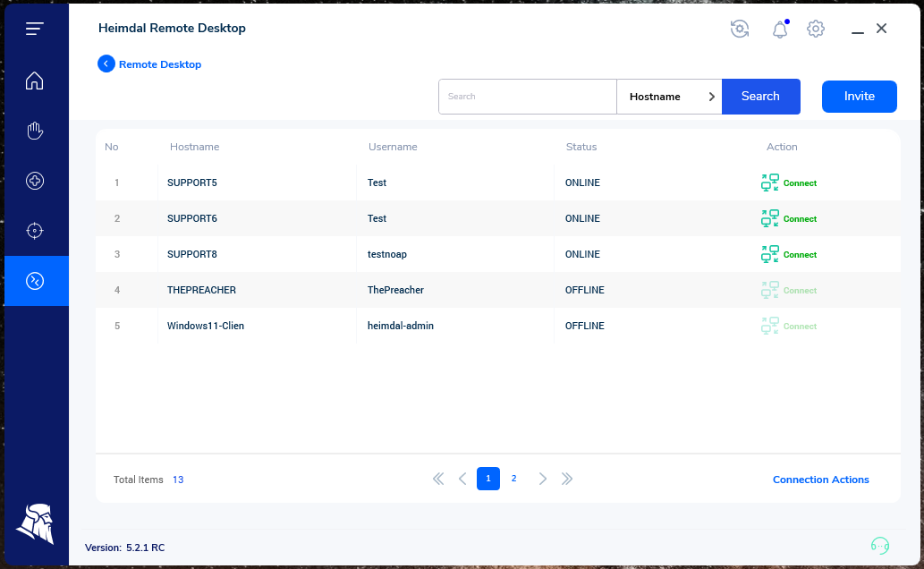Go to previous page arrow
Screen dimensions: 924x569
[x=462, y=479]
